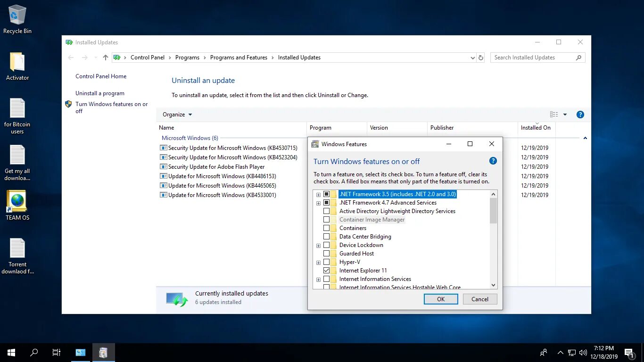Screen dimensions: 644x362
Task: Click Programs in the breadcrumb
Action: 187,58
